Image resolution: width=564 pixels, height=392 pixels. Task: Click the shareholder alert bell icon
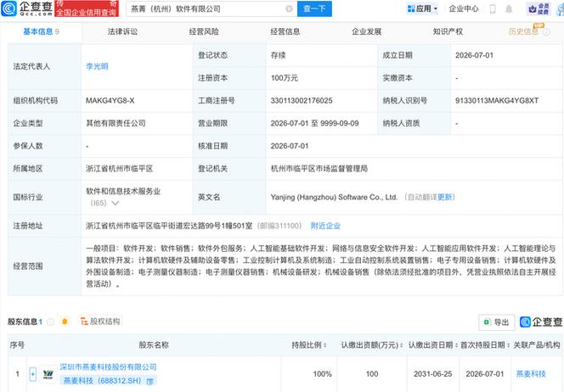pyautogui.click(x=65, y=322)
